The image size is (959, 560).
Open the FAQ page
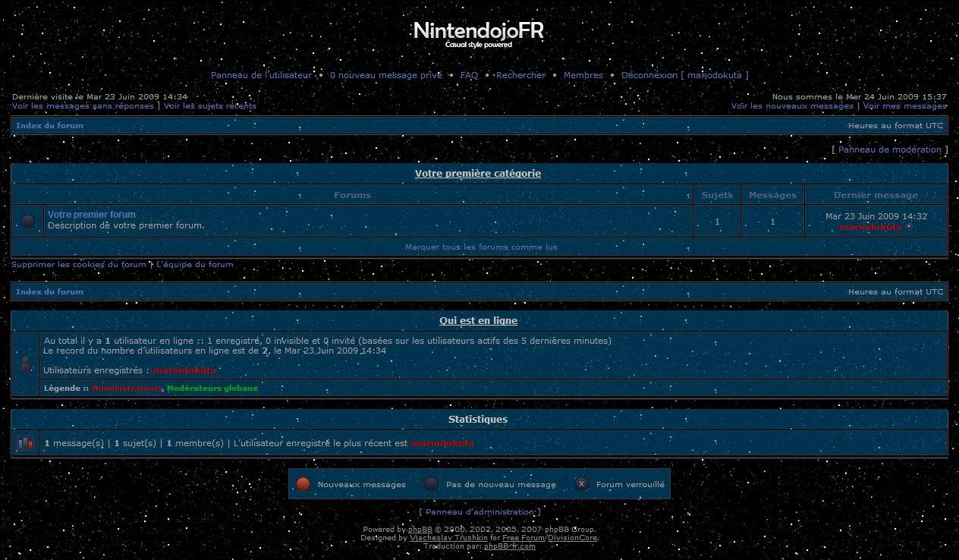[469, 75]
